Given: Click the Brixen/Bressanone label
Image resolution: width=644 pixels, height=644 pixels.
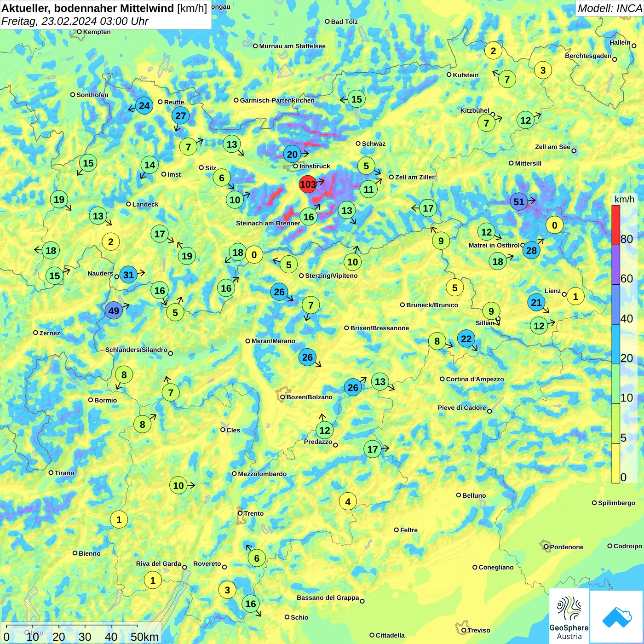Looking at the screenshot, I should (379, 328).
